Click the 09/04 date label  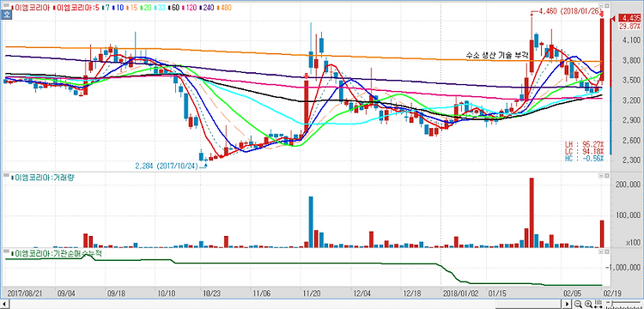coord(65,294)
